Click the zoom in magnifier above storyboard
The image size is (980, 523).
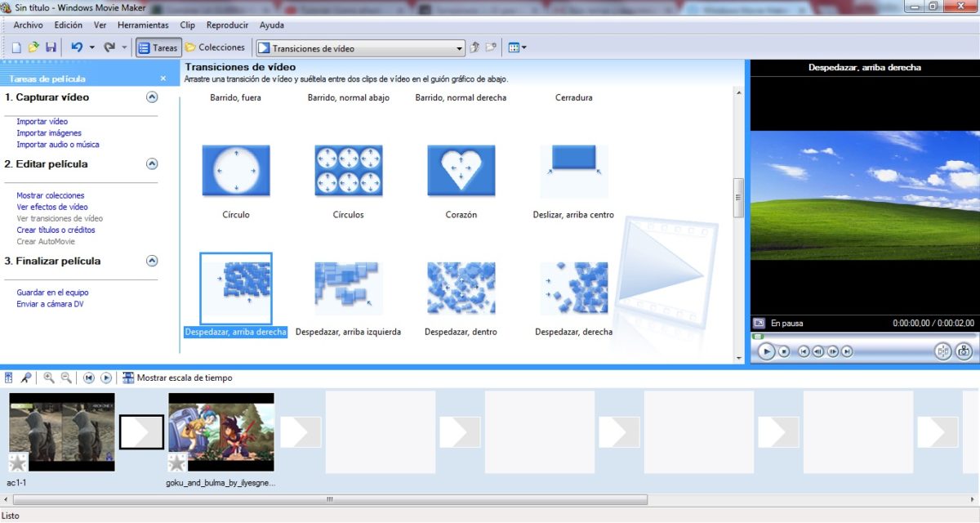pyautogui.click(x=49, y=378)
